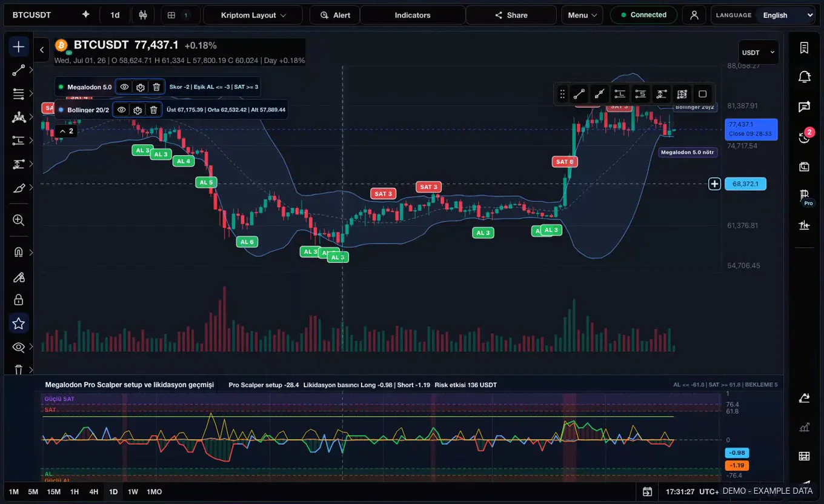
Task: Click the AL 5 buy signal label
Action: 206,182
